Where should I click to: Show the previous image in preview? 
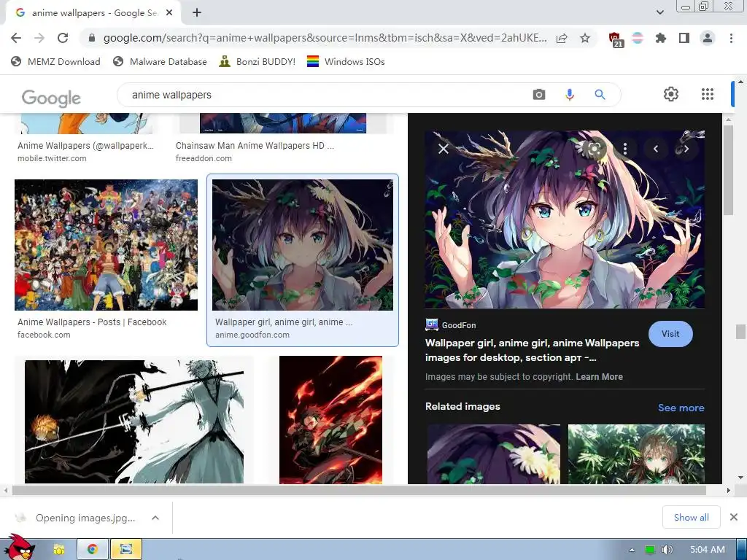pos(656,149)
